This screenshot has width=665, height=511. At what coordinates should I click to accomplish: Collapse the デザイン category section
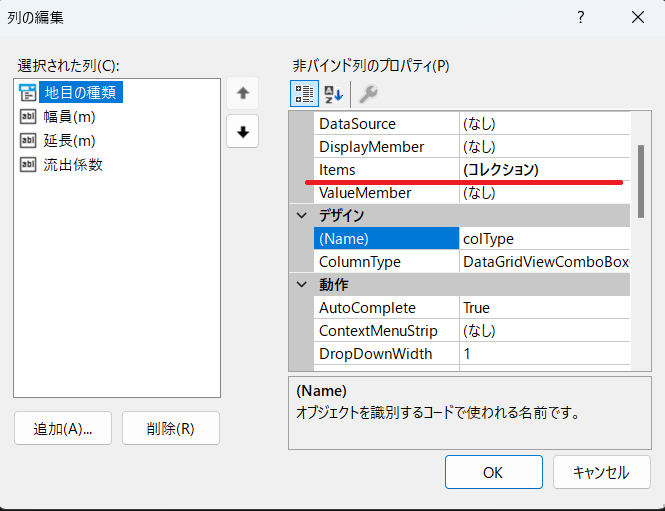(301, 216)
